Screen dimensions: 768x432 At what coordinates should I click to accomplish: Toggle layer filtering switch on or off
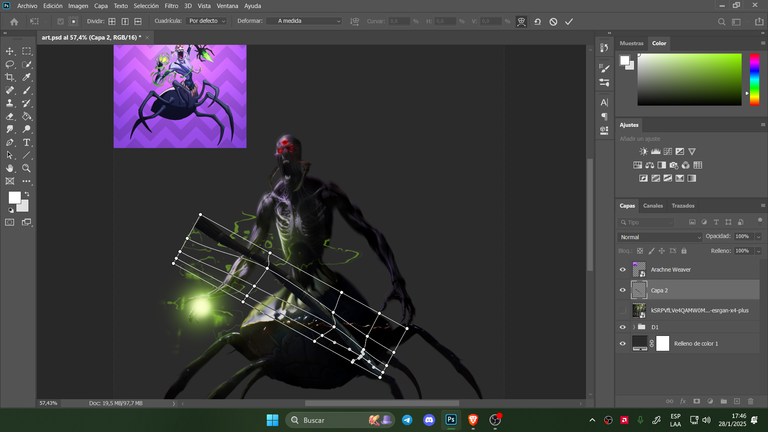(x=760, y=220)
